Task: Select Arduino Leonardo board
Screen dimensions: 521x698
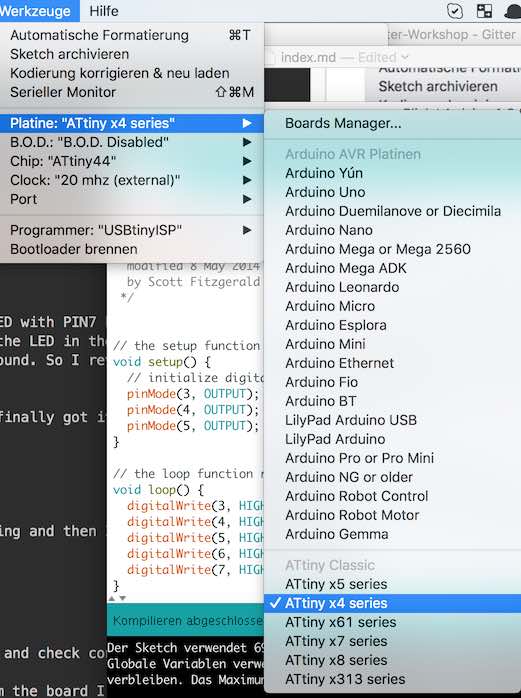Action: click(392, 287)
